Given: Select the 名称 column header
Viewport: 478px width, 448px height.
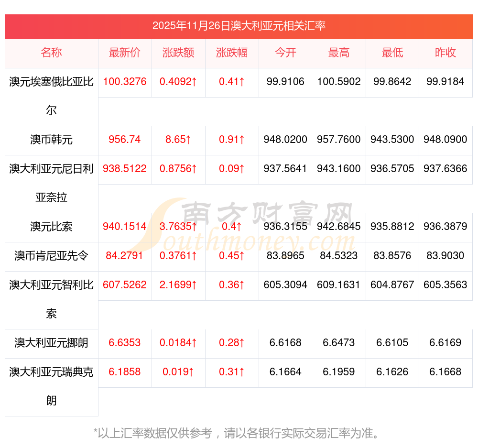Looking at the screenshot, I should pyautogui.click(x=51, y=53).
